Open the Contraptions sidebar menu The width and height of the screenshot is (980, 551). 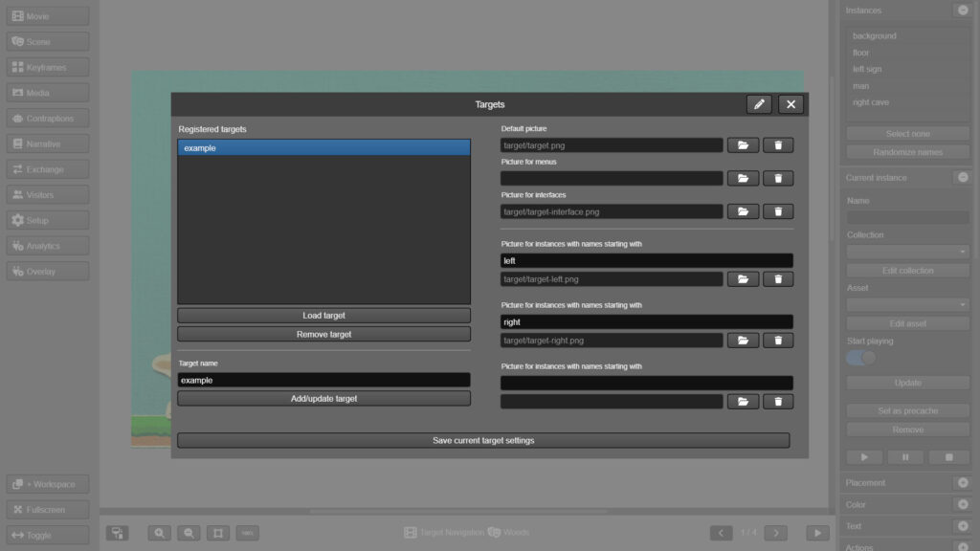coord(48,119)
